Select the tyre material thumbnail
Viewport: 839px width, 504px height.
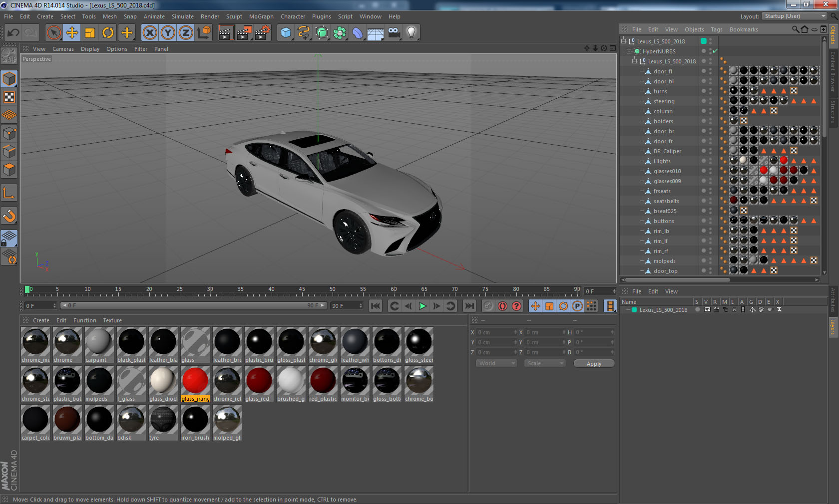pyautogui.click(x=163, y=423)
